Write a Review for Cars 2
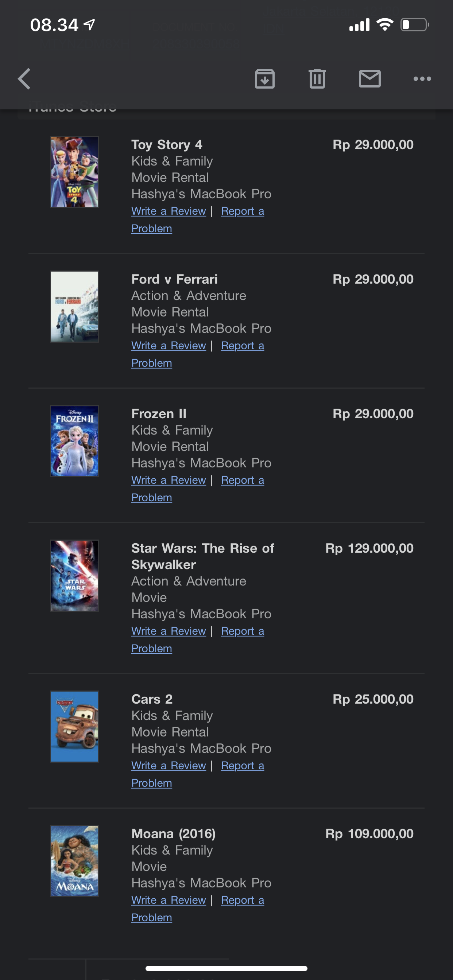This screenshot has width=453, height=980. [x=169, y=765]
